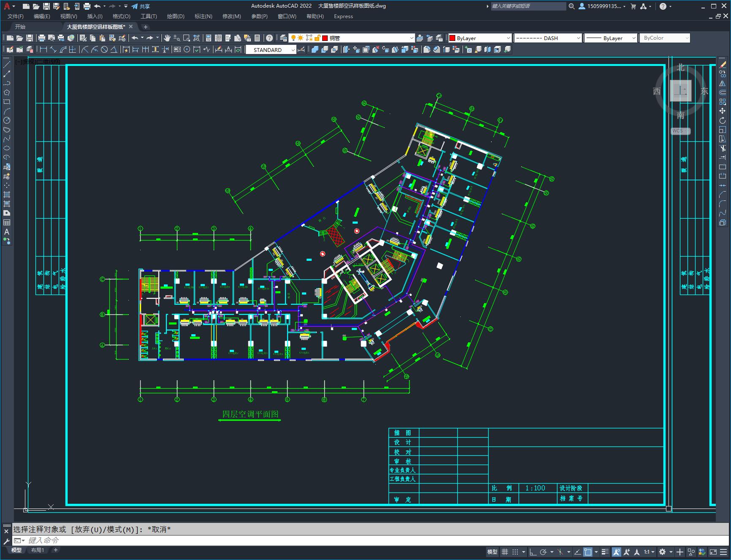Click the search box 键入关键字或短语
Screen dimensions: 731x560
tap(528, 6)
